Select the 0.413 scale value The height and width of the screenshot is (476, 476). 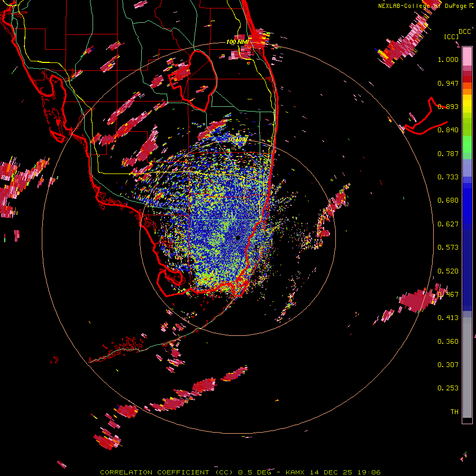448,318
